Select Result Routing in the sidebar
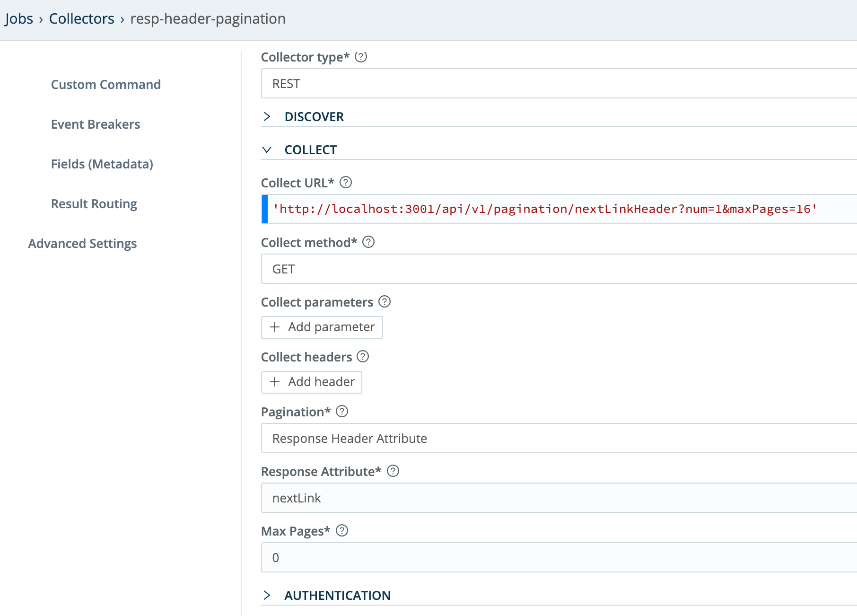 point(94,203)
